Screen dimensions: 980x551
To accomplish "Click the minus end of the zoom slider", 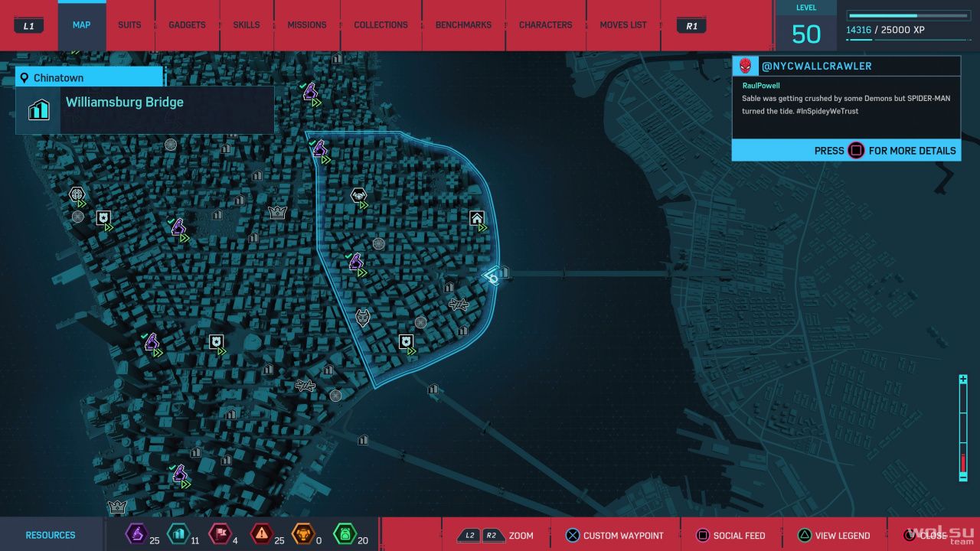I will tap(963, 475).
